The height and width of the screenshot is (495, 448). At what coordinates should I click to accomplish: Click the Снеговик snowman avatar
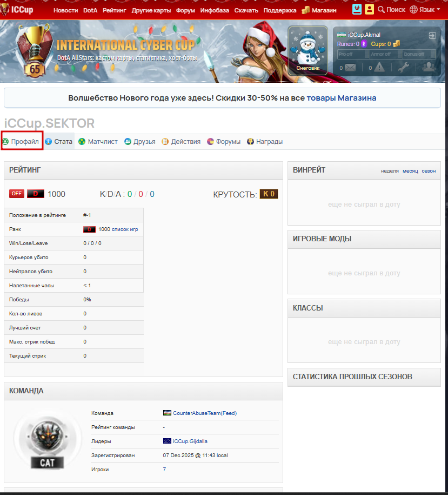(307, 50)
